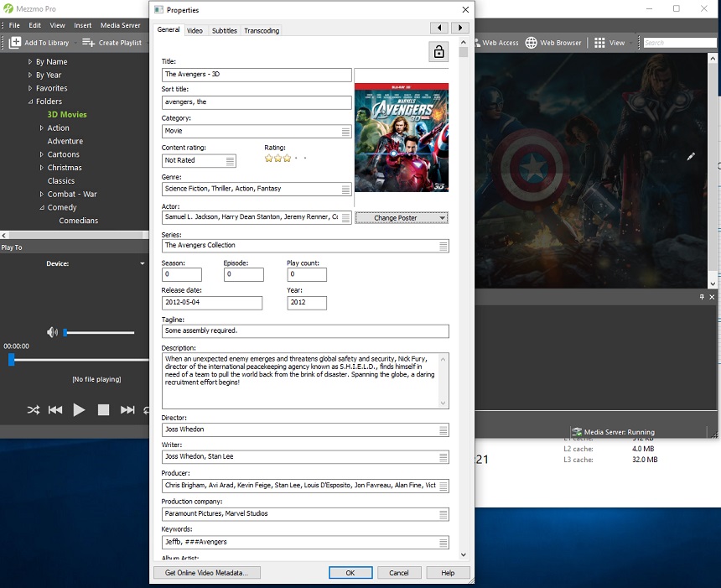Pin the lower panel with pushpin icon
The width and height of the screenshot is (721, 588).
click(x=702, y=297)
